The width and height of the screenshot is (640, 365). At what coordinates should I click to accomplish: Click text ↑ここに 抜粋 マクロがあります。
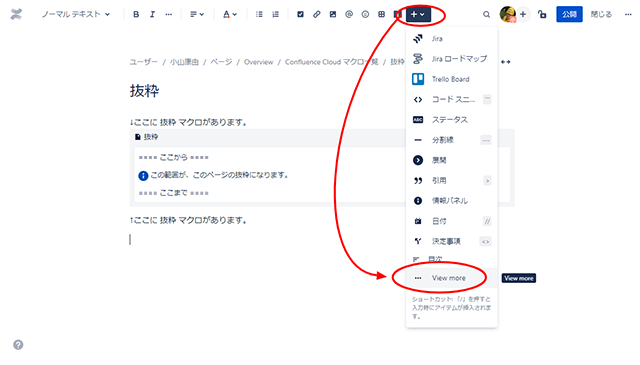click(x=188, y=220)
